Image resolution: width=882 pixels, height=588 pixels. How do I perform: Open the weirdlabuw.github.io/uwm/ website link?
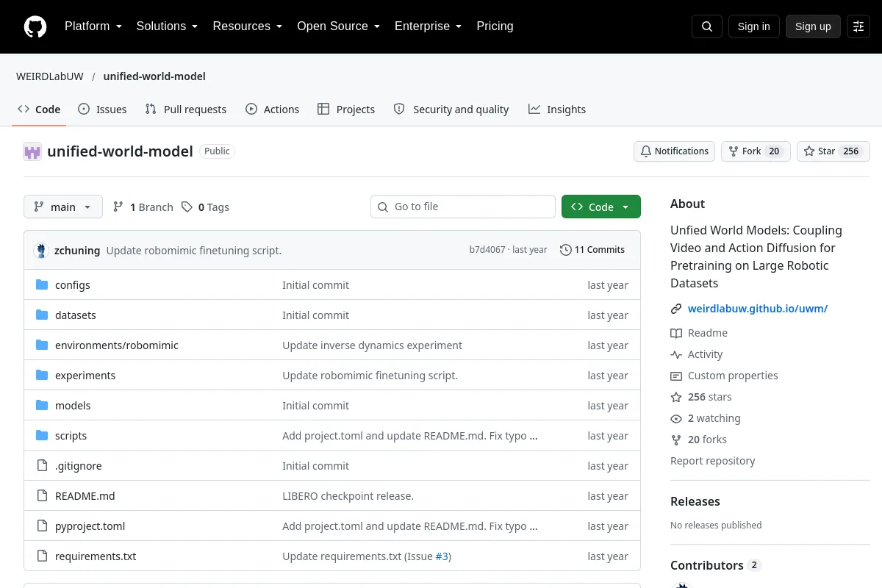click(758, 309)
